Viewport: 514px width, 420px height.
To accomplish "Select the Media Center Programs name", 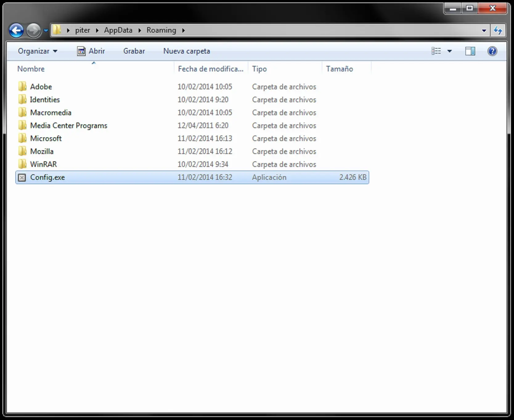I will point(69,126).
